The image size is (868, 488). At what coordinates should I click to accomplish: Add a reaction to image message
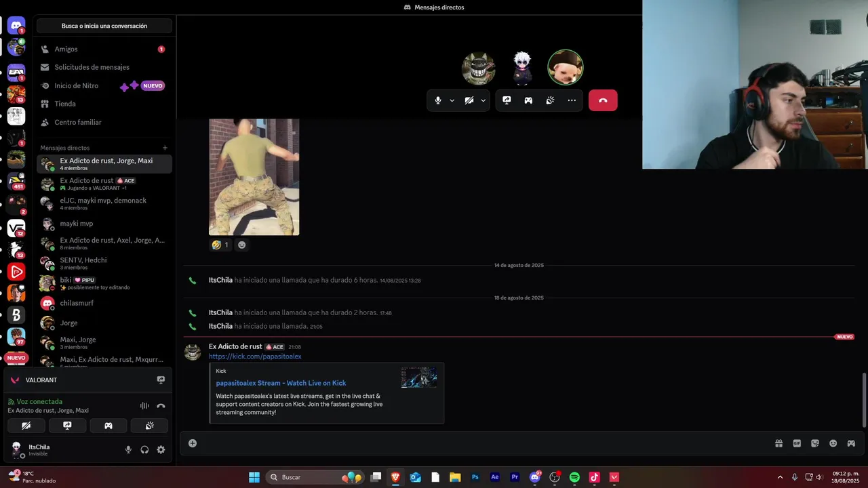(241, 245)
